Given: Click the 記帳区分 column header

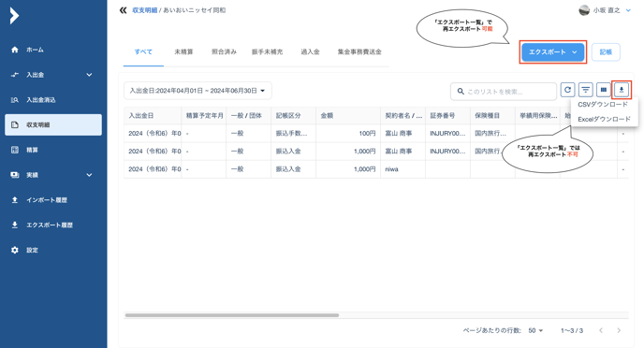Looking at the screenshot, I should pyautogui.click(x=293, y=116).
